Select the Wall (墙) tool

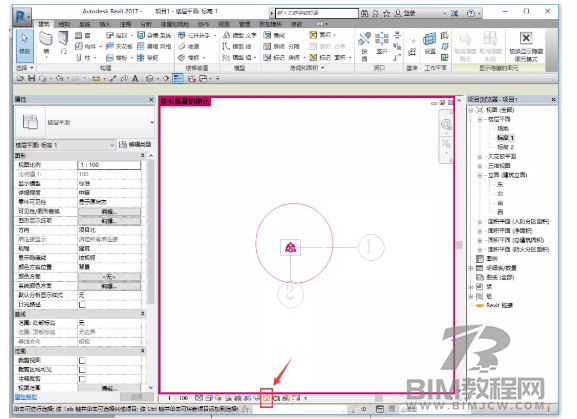[46, 43]
